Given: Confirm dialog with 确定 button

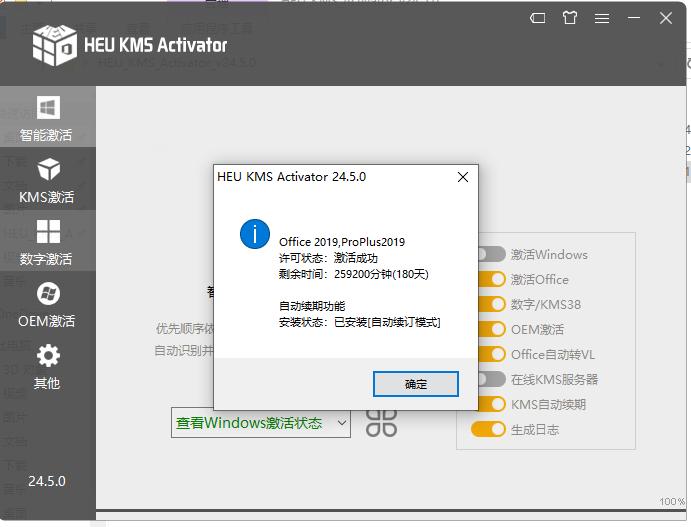Looking at the screenshot, I should coord(416,384).
